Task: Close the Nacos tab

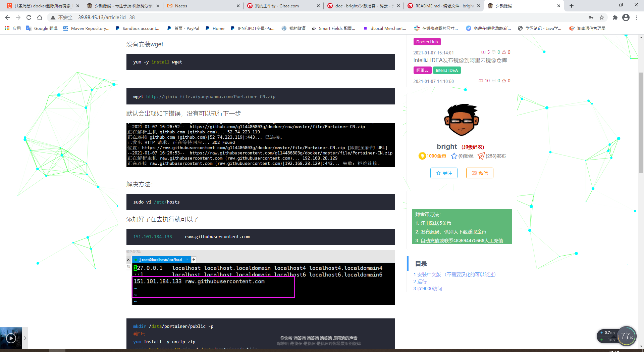Action: (x=238, y=6)
